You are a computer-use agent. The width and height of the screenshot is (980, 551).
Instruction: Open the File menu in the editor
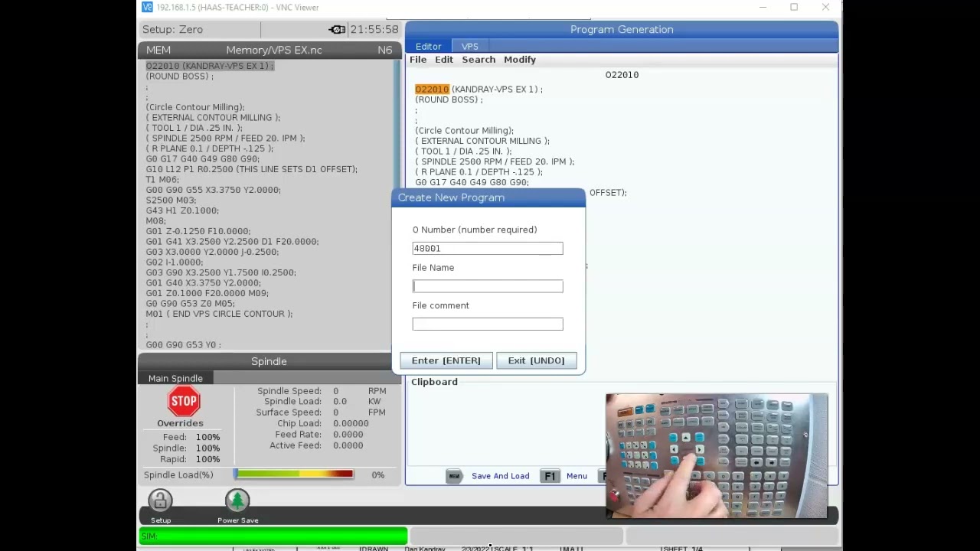418,60
